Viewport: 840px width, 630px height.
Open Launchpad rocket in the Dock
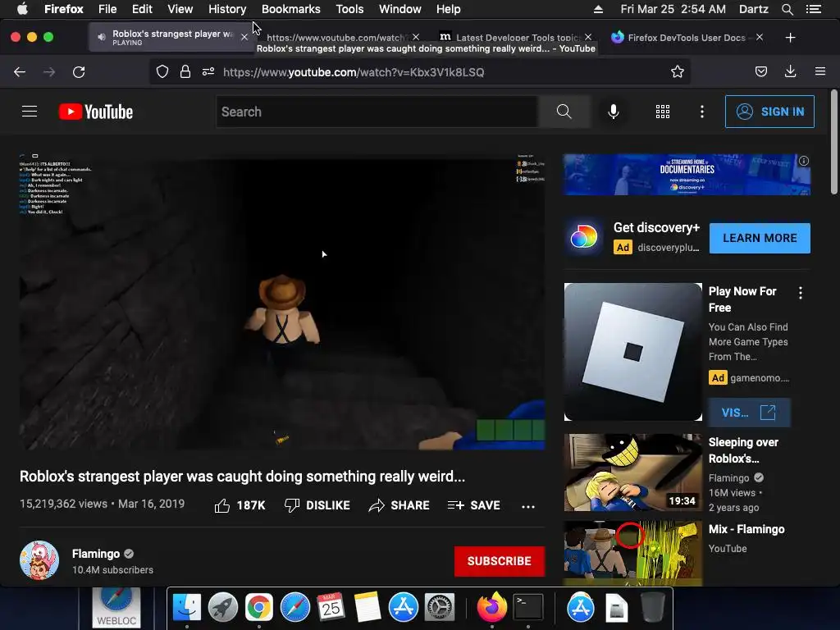[223, 608]
